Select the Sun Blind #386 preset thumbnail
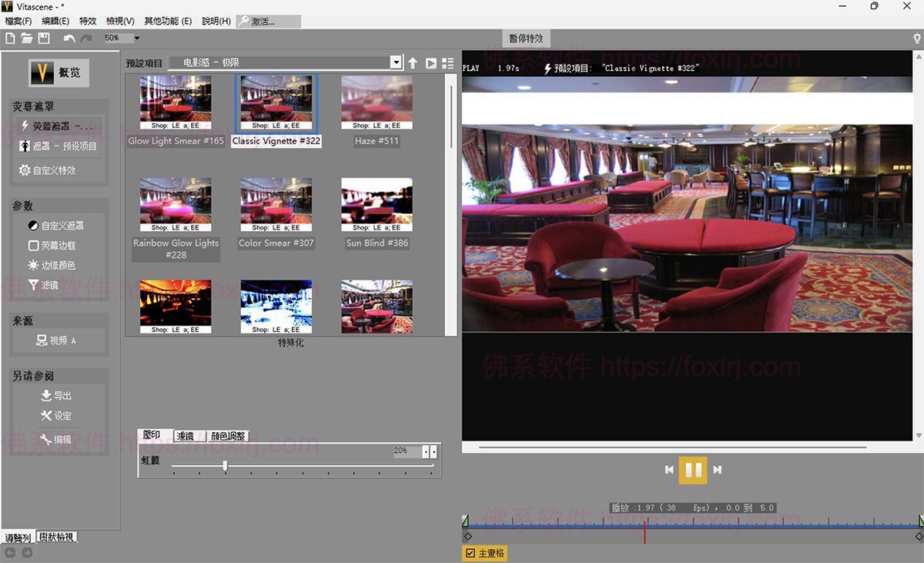Screen dimensions: 924x563 click(x=377, y=206)
